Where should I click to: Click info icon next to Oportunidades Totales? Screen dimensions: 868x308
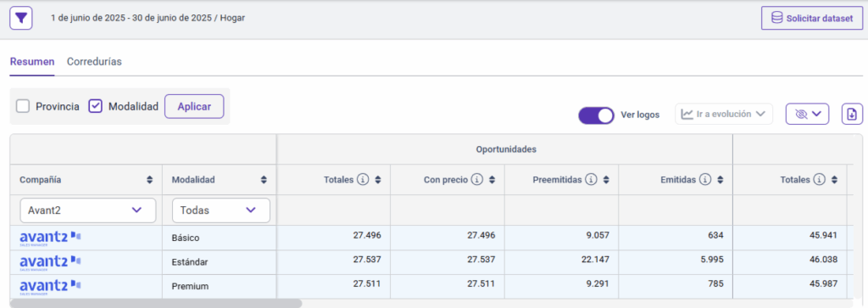(363, 180)
